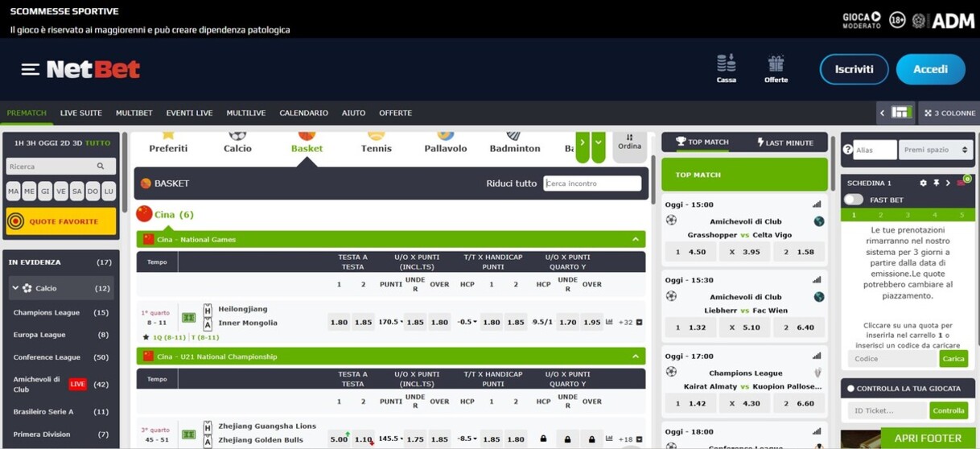Collapse the Cina - National Games section

pos(635,239)
